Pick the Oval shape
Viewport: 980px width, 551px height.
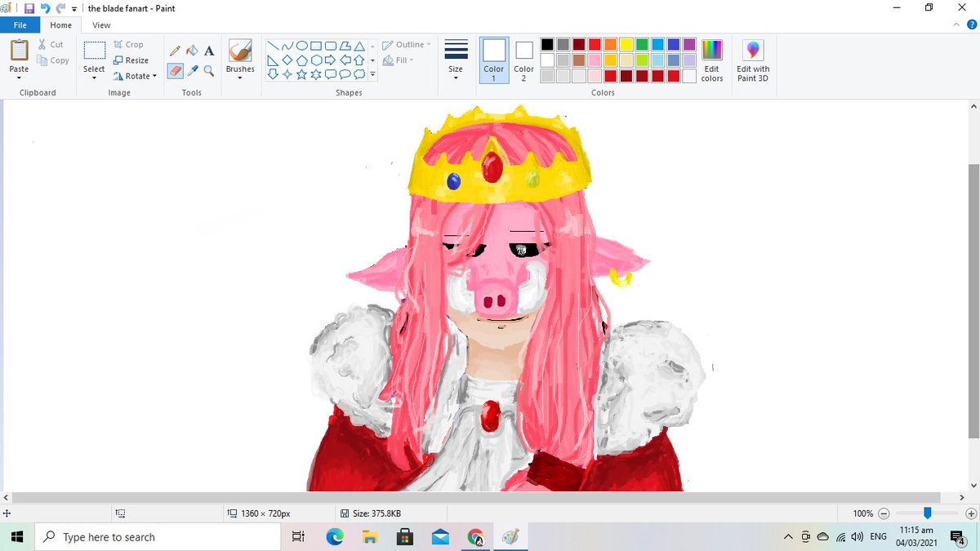point(301,46)
